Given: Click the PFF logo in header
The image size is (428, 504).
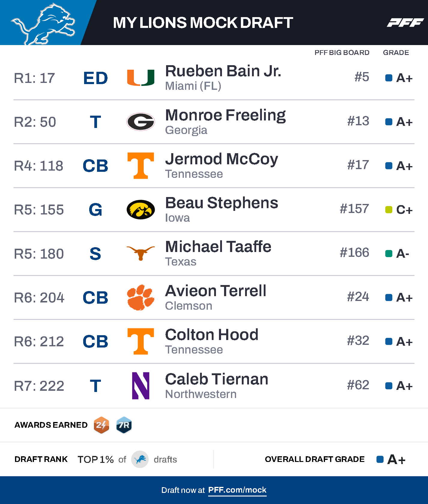Looking at the screenshot, I should click(405, 23).
